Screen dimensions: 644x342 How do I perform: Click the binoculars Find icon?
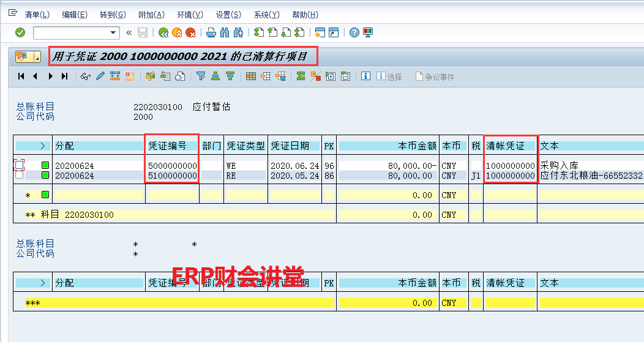tap(224, 32)
